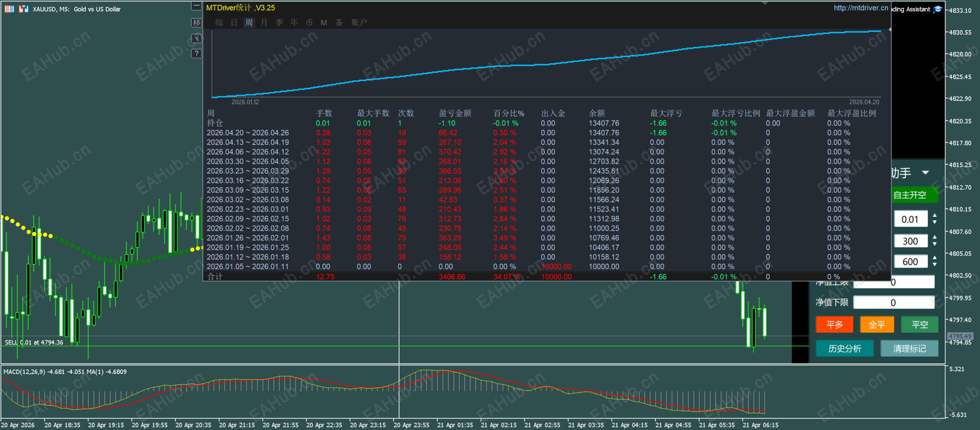Screen dimensions: 980x430
Task: Click the 300 value input field
Action: click(x=910, y=241)
